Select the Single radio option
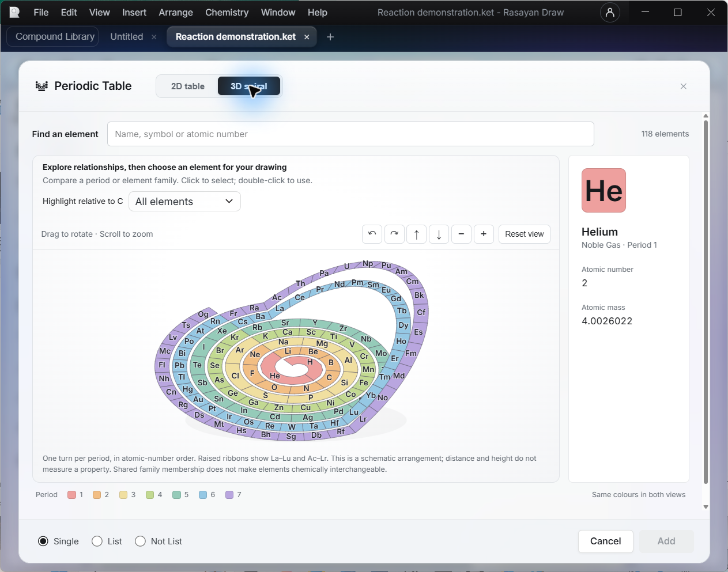 (43, 541)
